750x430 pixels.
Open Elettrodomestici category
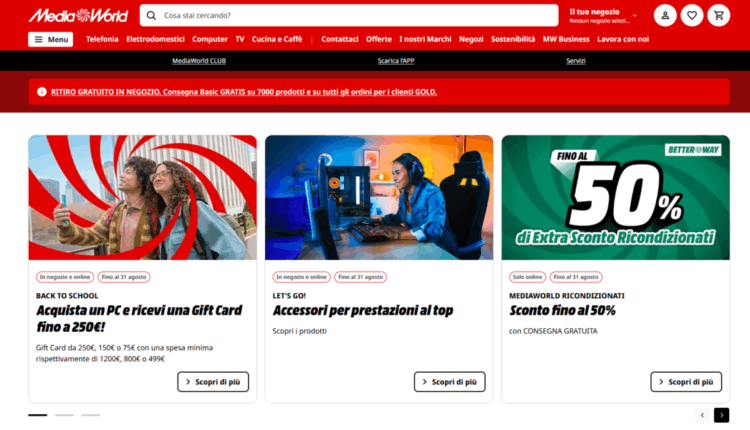point(155,39)
